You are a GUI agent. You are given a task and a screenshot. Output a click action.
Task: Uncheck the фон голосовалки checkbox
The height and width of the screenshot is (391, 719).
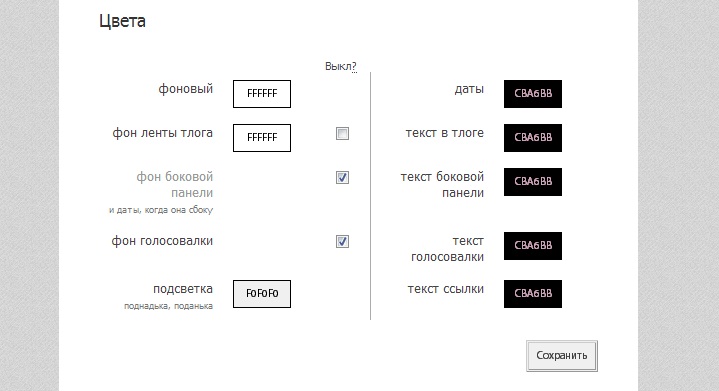pyautogui.click(x=343, y=242)
